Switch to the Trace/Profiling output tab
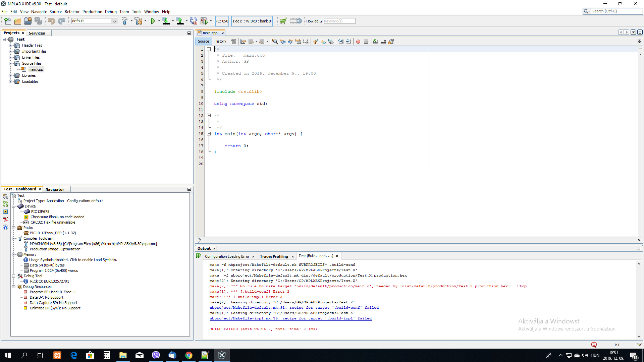644x362 pixels. point(274,256)
